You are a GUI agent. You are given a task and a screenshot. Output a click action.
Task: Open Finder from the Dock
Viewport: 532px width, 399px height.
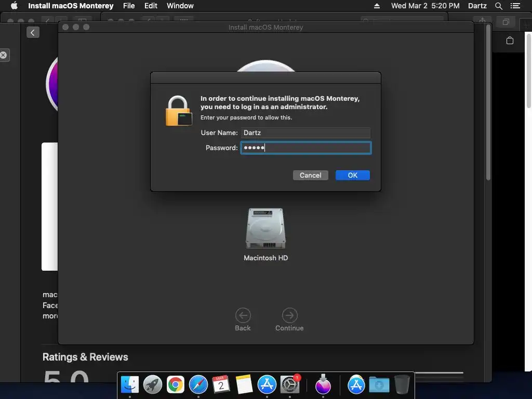click(129, 385)
